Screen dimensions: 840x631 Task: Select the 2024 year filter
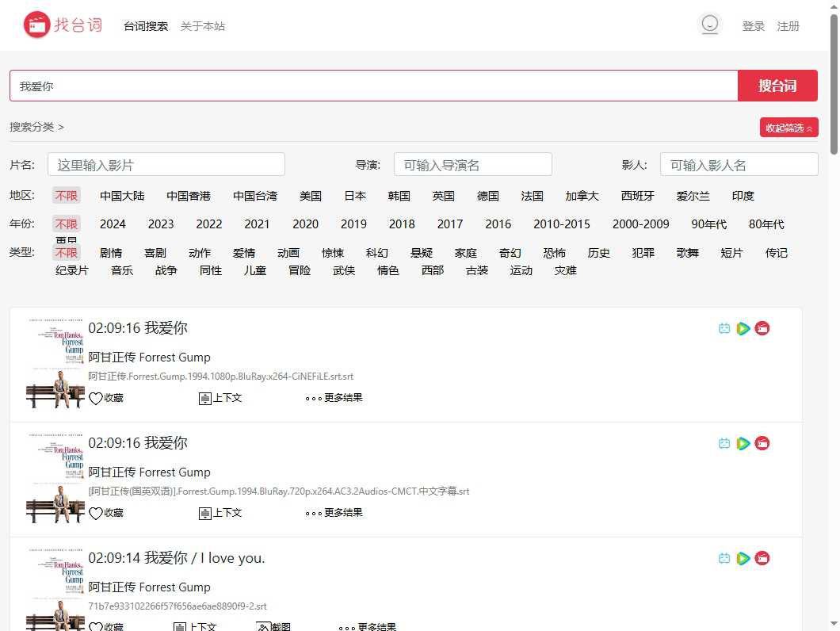tap(113, 224)
